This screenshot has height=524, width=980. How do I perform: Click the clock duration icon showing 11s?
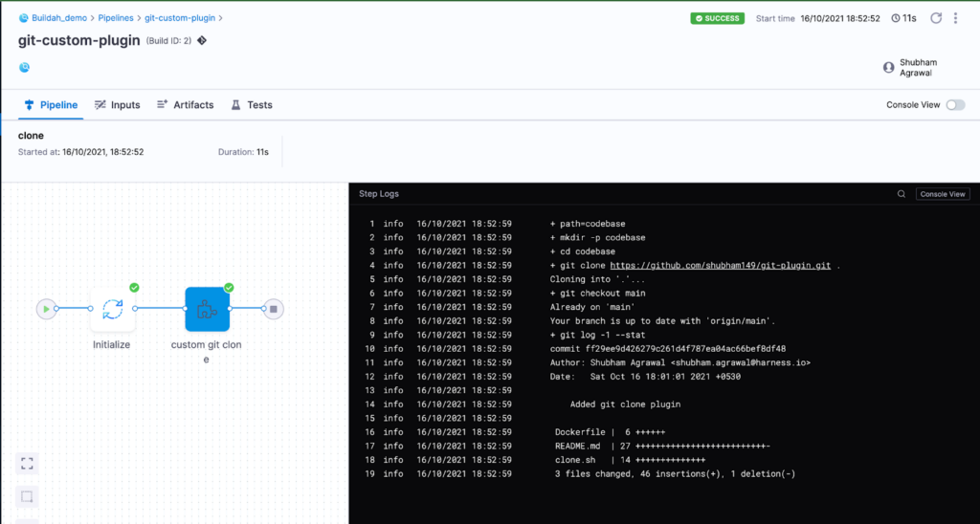tap(896, 19)
